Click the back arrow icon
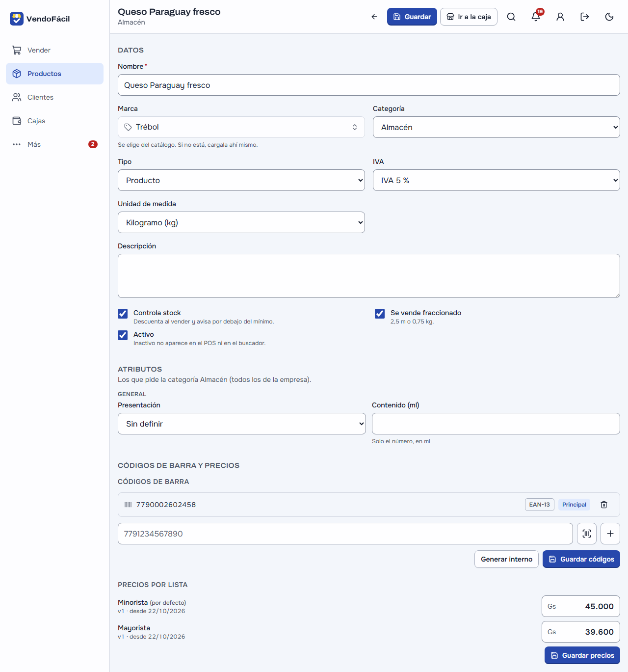Viewport: 628px width, 672px height. pos(374,17)
